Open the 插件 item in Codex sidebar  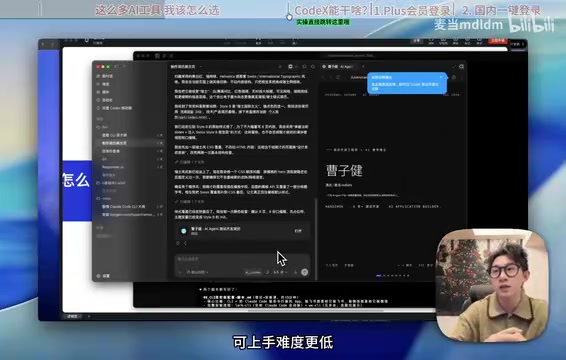(x=103, y=92)
